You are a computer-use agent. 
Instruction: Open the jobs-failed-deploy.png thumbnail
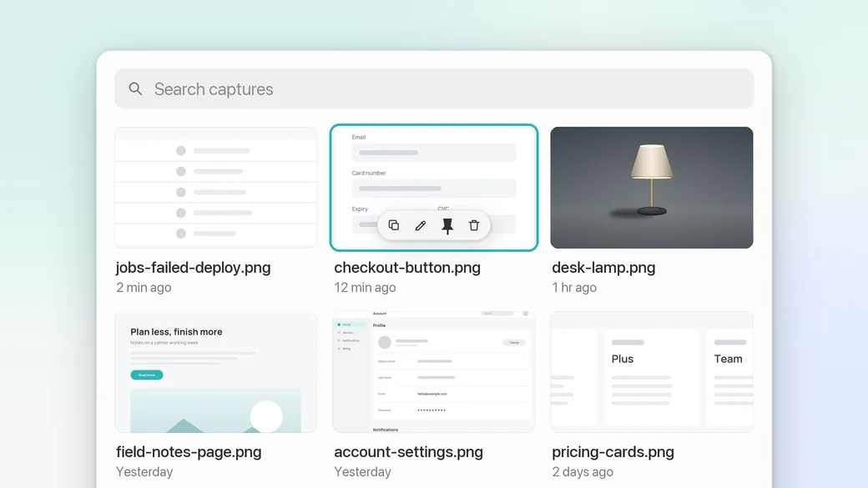(216, 188)
